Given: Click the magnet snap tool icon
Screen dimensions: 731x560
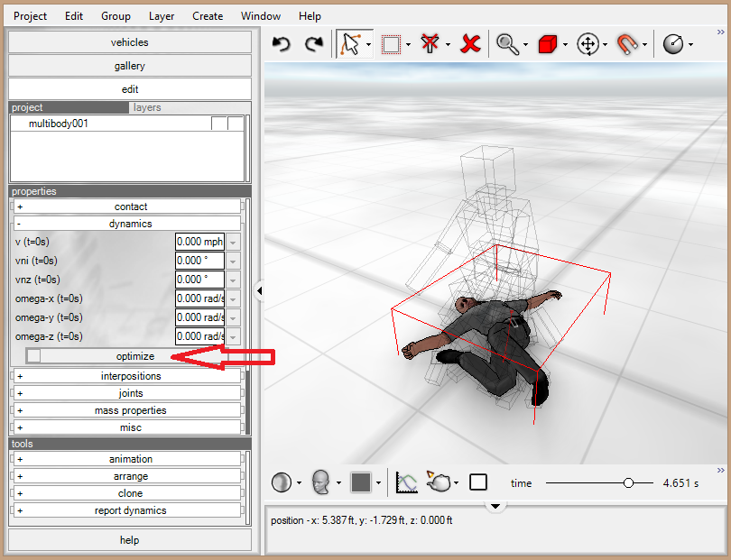Looking at the screenshot, I should coord(627,45).
